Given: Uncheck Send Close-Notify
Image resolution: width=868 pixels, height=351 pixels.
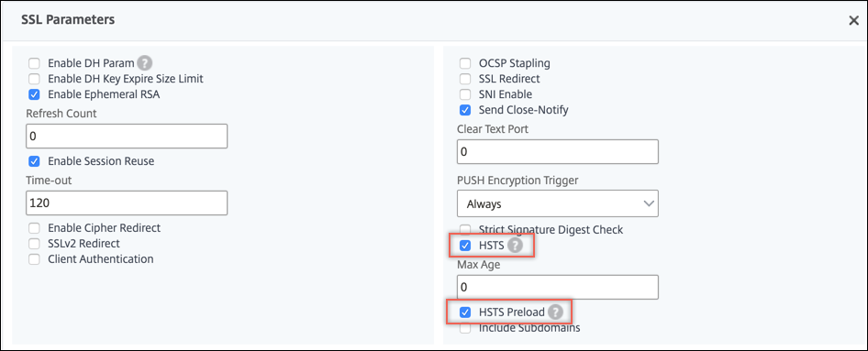Looking at the screenshot, I should (465, 110).
